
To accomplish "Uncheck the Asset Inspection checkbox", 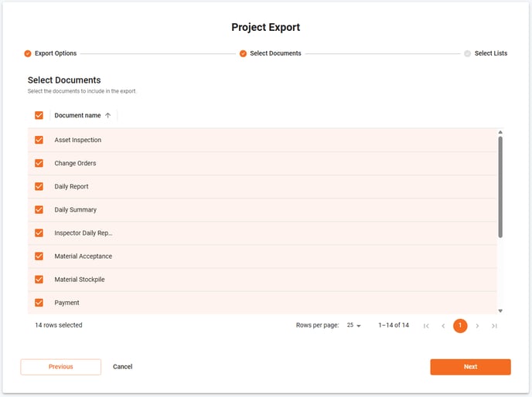I will [x=39, y=140].
